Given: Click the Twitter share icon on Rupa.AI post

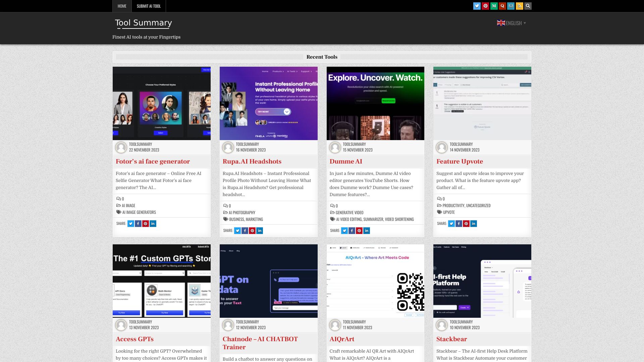Looking at the screenshot, I should click(x=237, y=230).
